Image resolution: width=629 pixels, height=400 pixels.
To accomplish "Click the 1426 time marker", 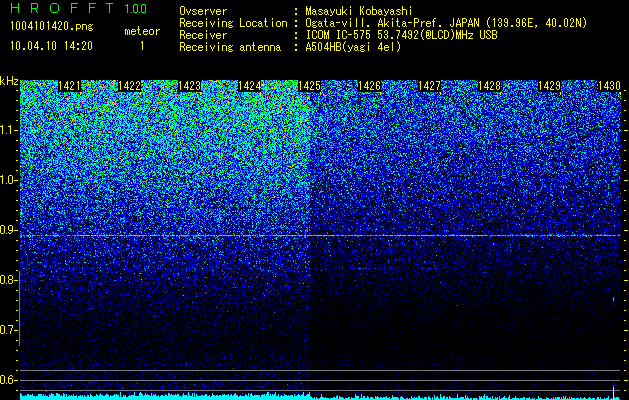I will click(x=369, y=86).
